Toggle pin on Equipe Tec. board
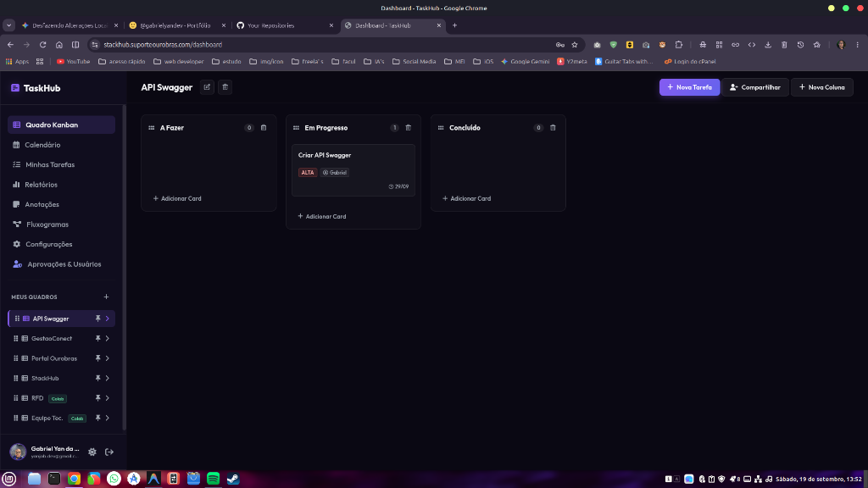Image resolution: width=868 pixels, height=488 pixels. tap(98, 419)
